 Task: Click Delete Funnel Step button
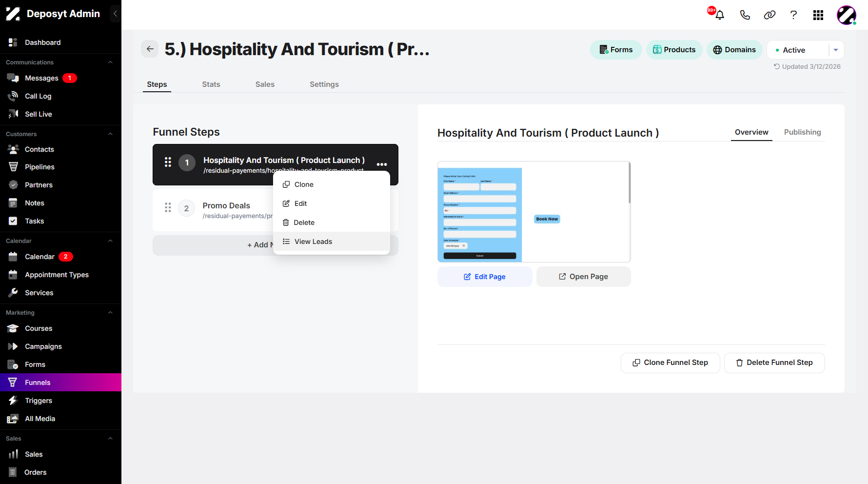click(774, 363)
